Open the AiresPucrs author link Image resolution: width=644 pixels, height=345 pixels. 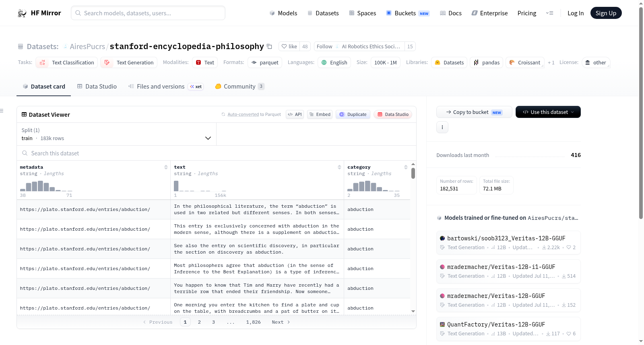(87, 46)
